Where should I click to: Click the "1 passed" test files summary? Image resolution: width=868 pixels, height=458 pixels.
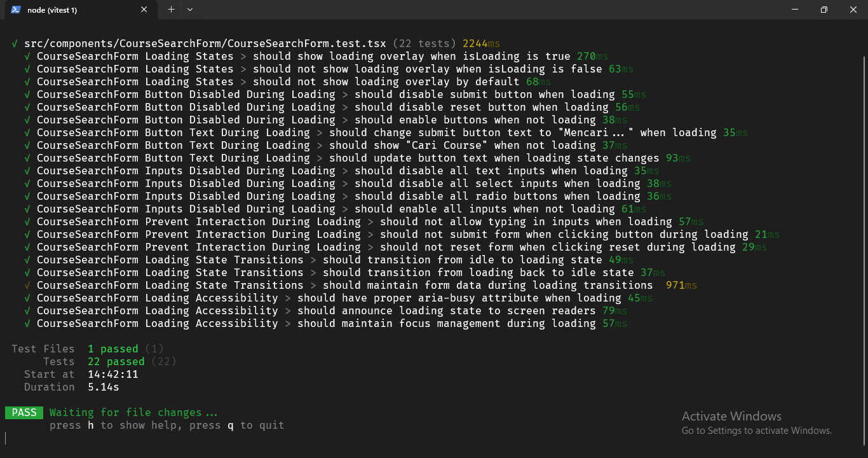pyautogui.click(x=112, y=349)
